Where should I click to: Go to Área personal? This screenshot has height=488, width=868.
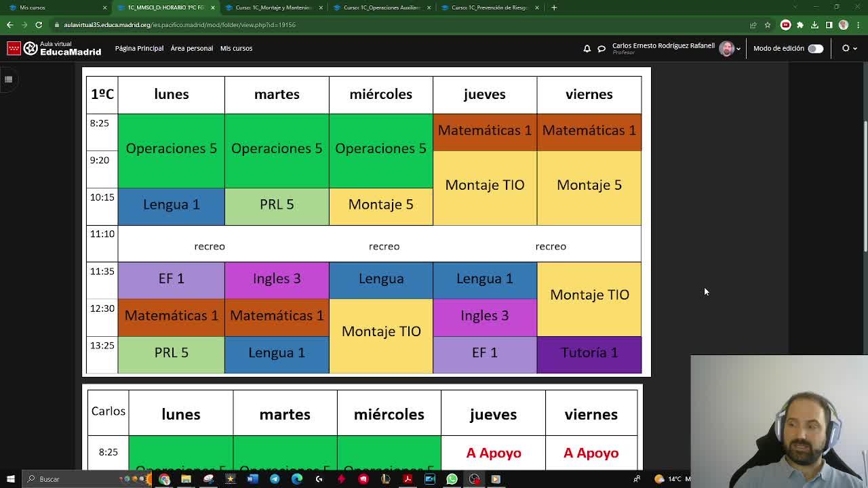coord(192,49)
